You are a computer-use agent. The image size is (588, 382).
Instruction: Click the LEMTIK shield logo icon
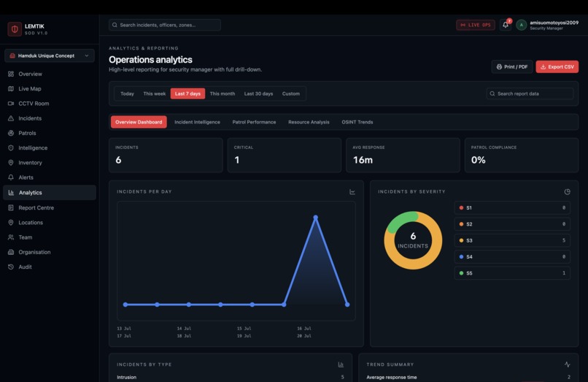(15, 29)
